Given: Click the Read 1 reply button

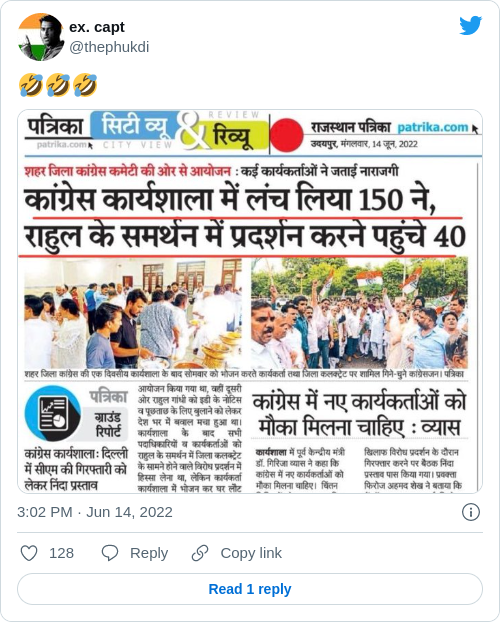Looking at the screenshot, I should click(x=250, y=589).
